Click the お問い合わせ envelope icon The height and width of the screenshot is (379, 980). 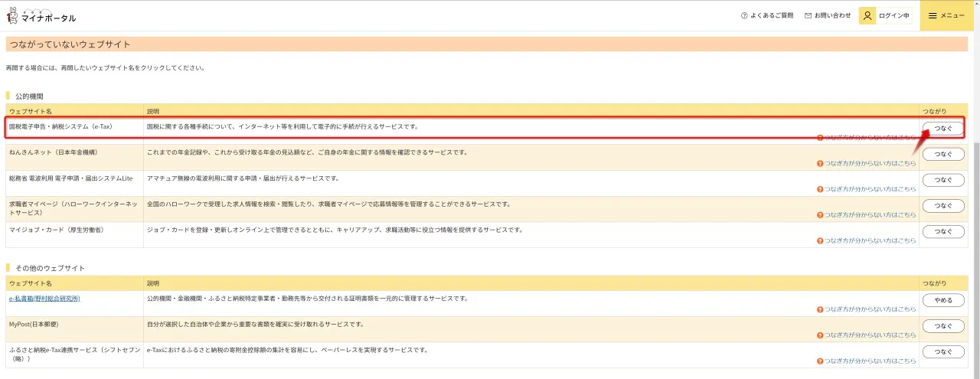[808, 15]
